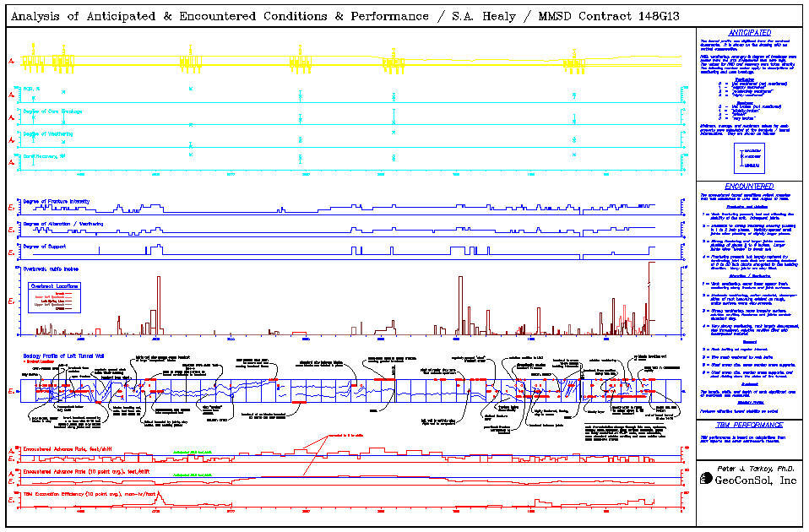Image resolution: width=809 pixels, height=532 pixels.
Task: Click the 'Geology Profile of Left Tunnel Wall' title
Action: [73, 357]
